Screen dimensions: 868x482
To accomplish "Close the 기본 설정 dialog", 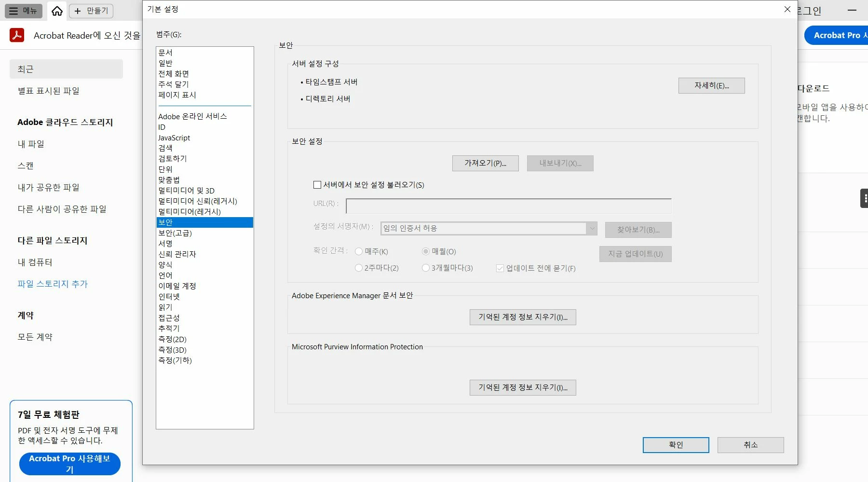I will click(787, 9).
